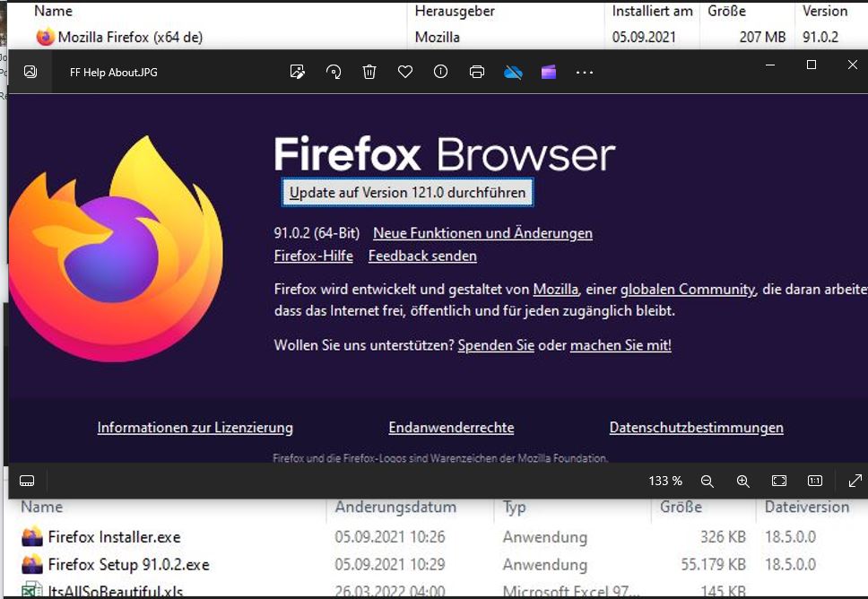Select the Firefox Setup 91.0.2.exe file name
The image size is (868, 599).
coord(128,565)
